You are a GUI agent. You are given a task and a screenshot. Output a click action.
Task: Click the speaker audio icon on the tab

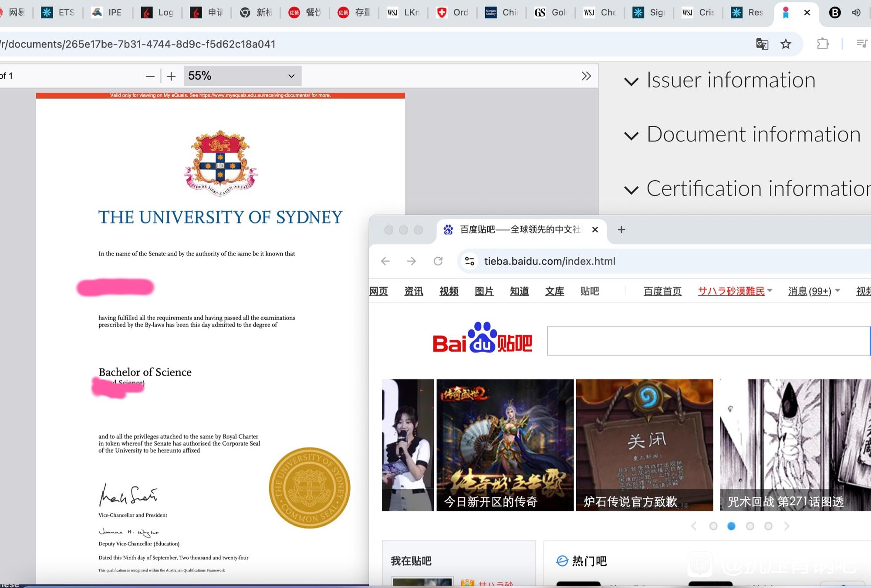pos(856,13)
